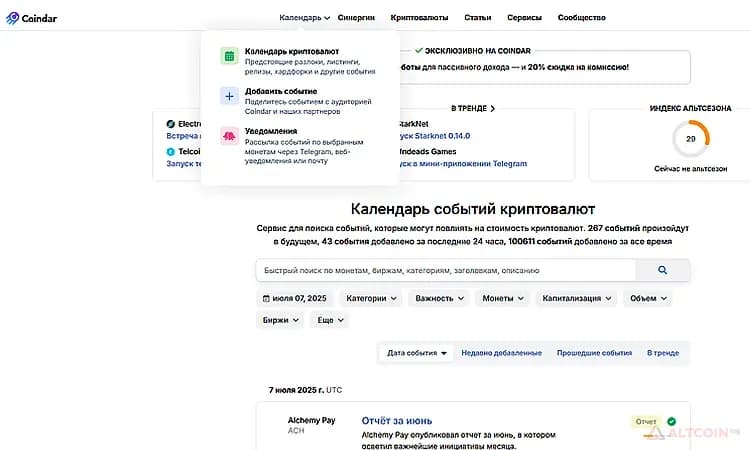Click the Undeads Games trending item
Image resolution: width=750 pixels, height=450 pixels.
click(427, 152)
